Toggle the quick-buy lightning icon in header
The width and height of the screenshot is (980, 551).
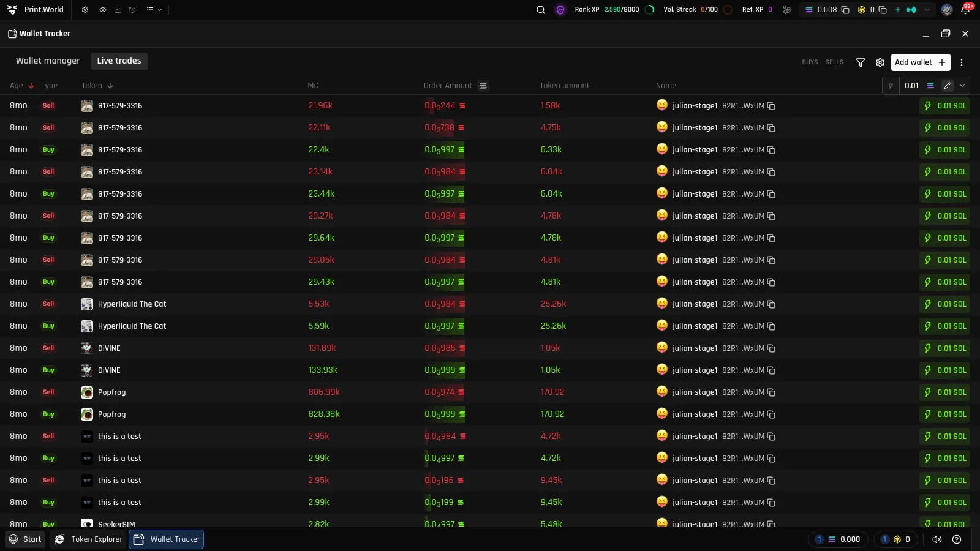click(x=891, y=86)
